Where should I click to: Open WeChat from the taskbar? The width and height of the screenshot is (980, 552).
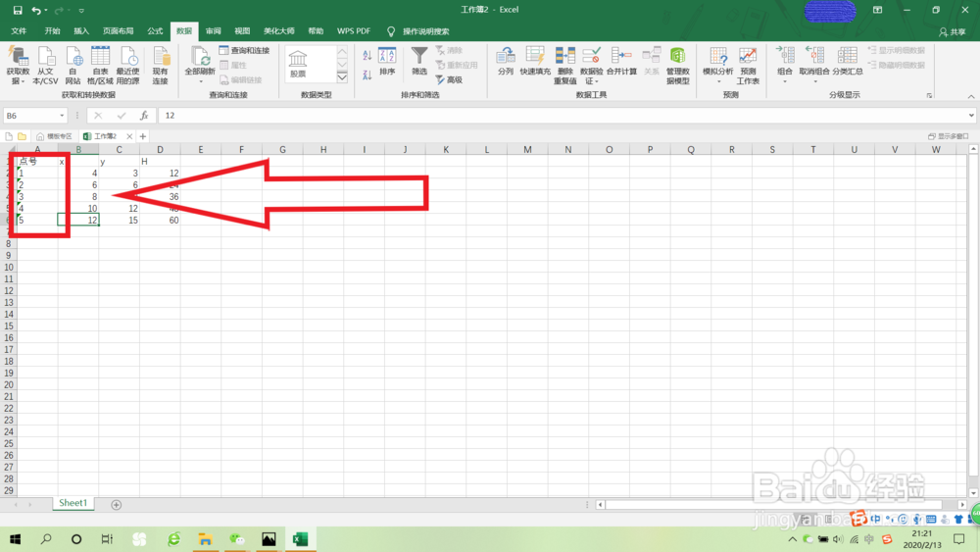tap(237, 539)
